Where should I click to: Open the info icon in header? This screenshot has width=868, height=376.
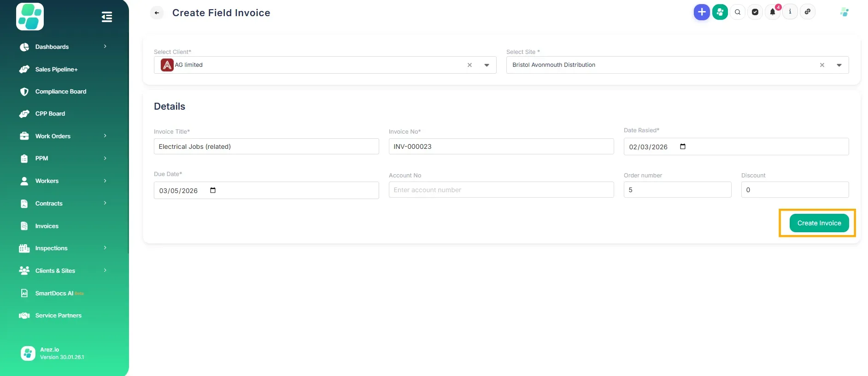point(790,12)
